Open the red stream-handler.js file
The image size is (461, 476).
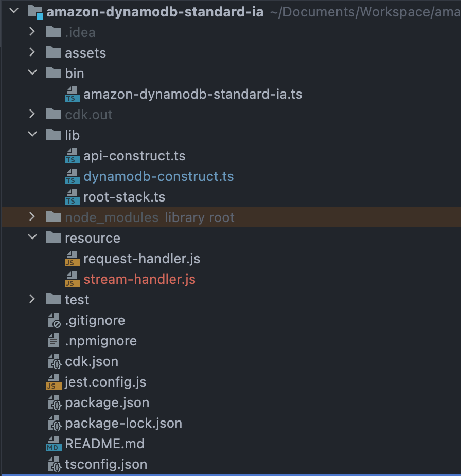pyautogui.click(x=139, y=279)
